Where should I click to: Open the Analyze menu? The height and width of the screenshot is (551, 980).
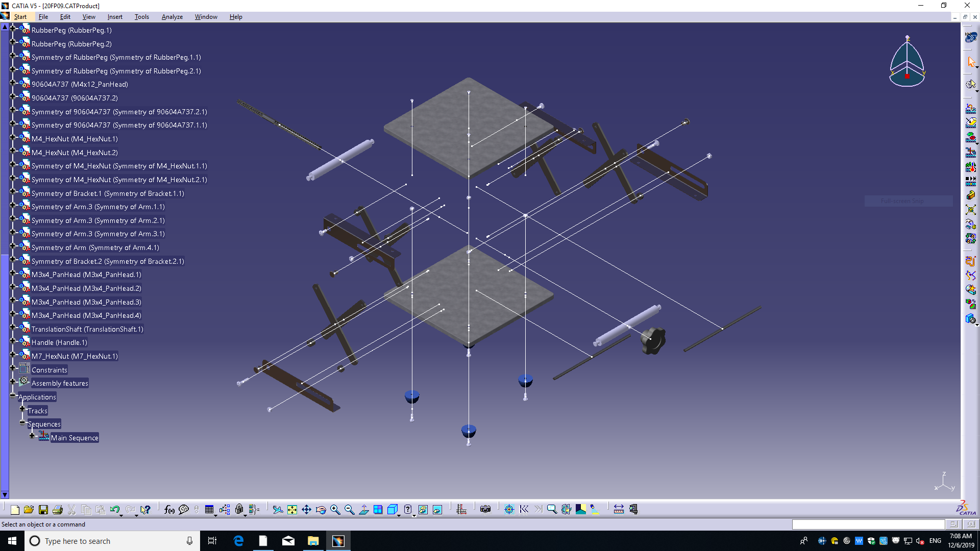pyautogui.click(x=172, y=17)
